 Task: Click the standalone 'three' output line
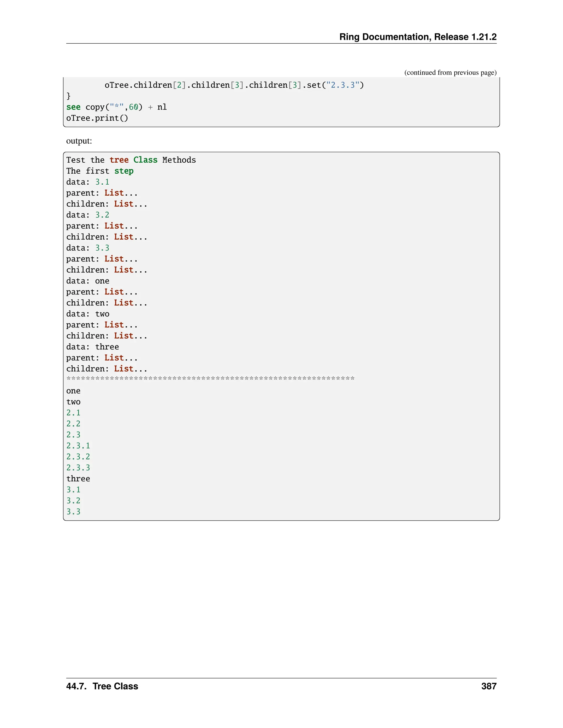coord(78,479)
